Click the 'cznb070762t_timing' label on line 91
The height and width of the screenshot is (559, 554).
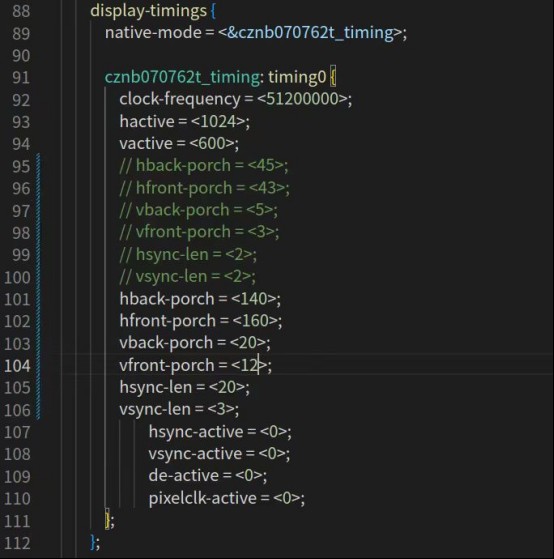(182, 77)
